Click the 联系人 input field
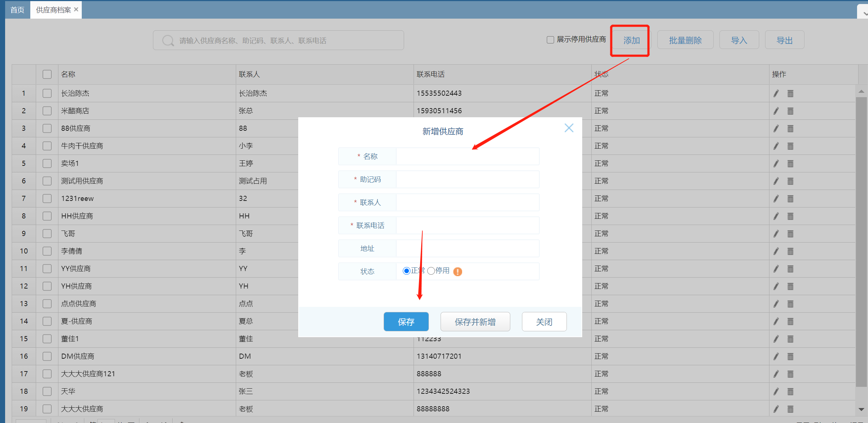Screen dimensions: 868x423 pyautogui.click(x=468, y=202)
